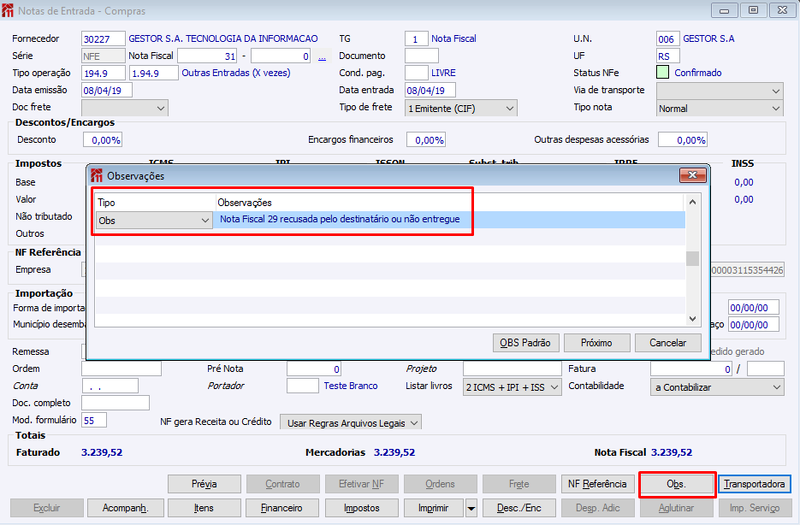Open NF gera Receita ou Crédito dropdown

pyautogui.click(x=414, y=423)
